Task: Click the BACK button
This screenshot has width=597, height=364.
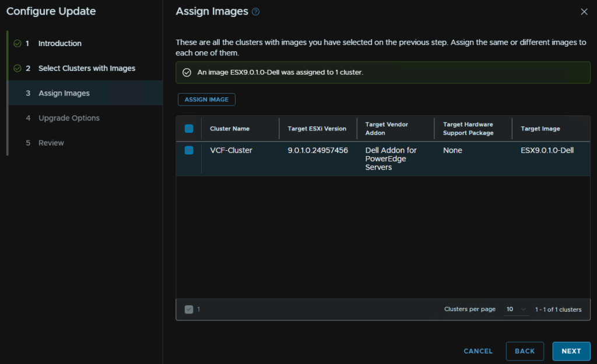Action: tap(525, 351)
